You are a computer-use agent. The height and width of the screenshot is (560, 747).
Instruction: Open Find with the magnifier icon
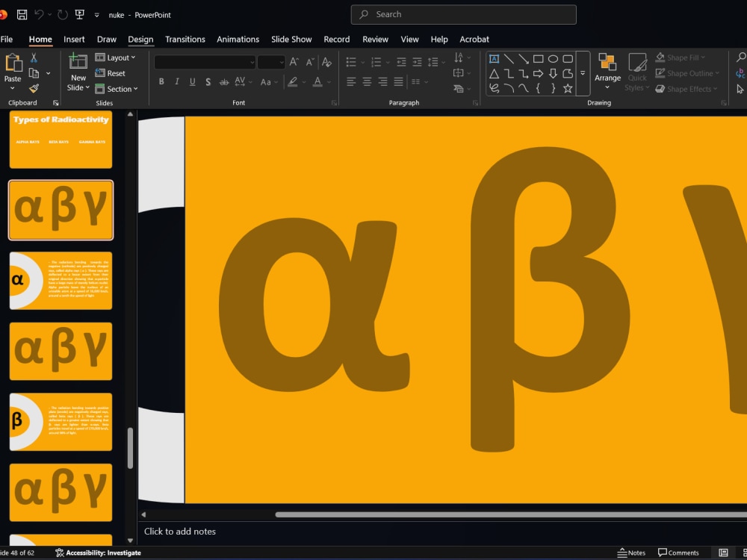point(741,57)
